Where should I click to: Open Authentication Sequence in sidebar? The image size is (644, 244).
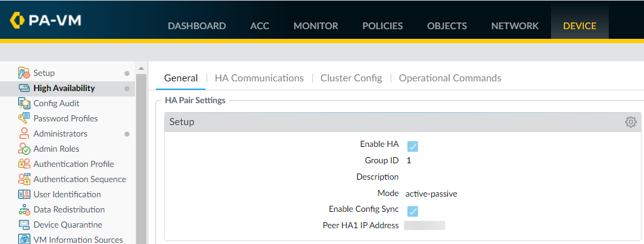coord(80,179)
